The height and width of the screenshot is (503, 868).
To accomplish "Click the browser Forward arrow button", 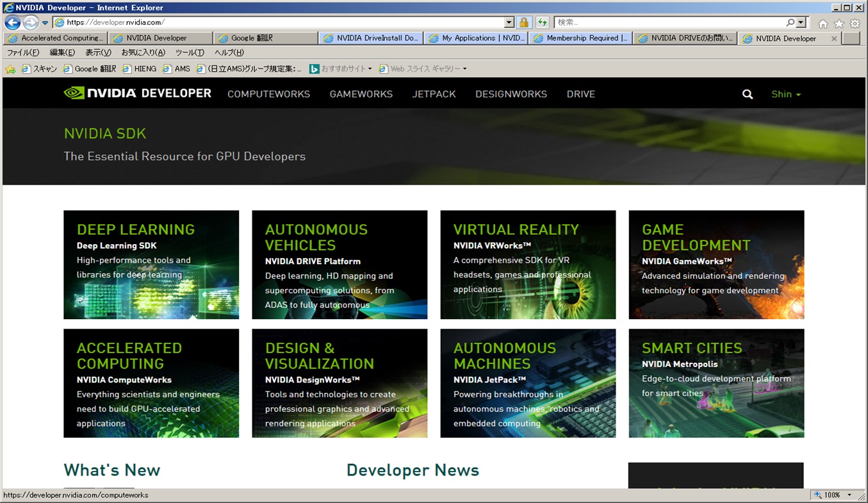I will pyautogui.click(x=31, y=22).
